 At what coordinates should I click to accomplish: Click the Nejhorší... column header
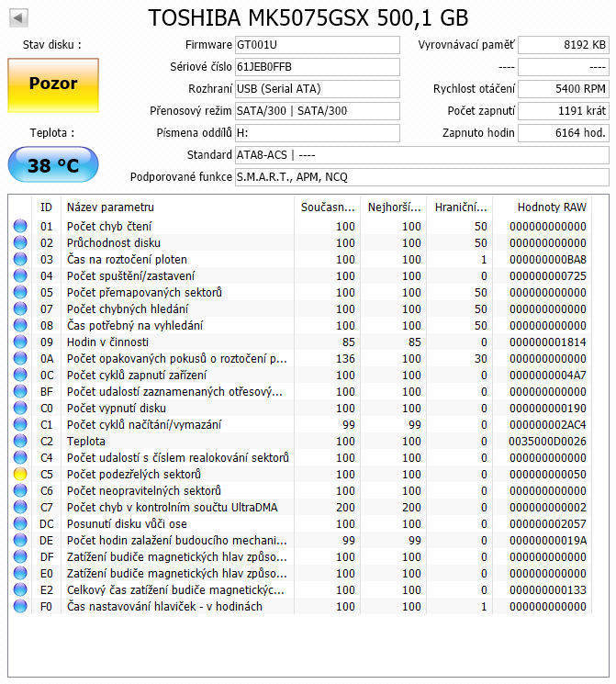coord(394,207)
